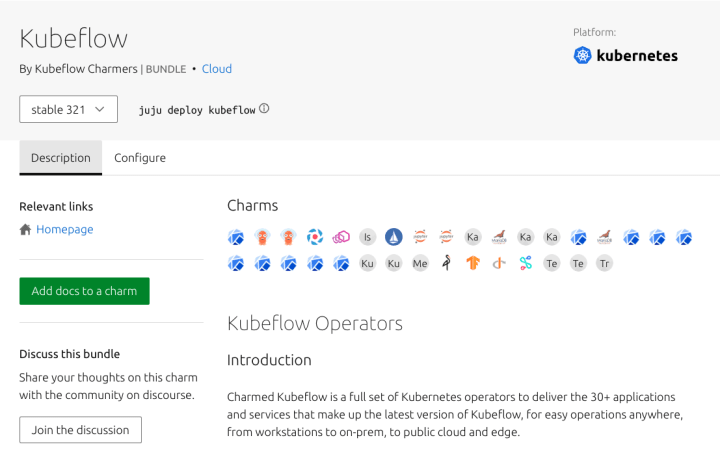720x451 pixels.
Task: Open the 'Tr' gray circle charm icon
Action: pyautogui.click(x=605, y=264)
